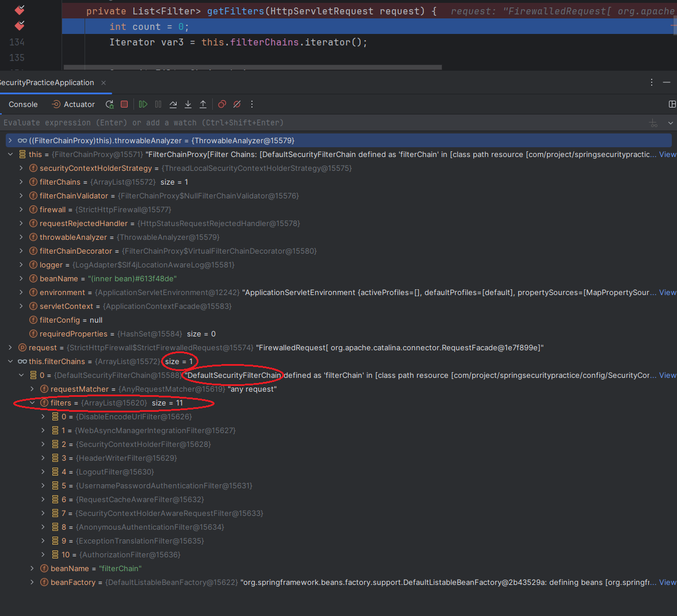Expand the securityContextHolderStrategy variable node
The width and height of the screenshot is (677, 616).
[21, 168]
